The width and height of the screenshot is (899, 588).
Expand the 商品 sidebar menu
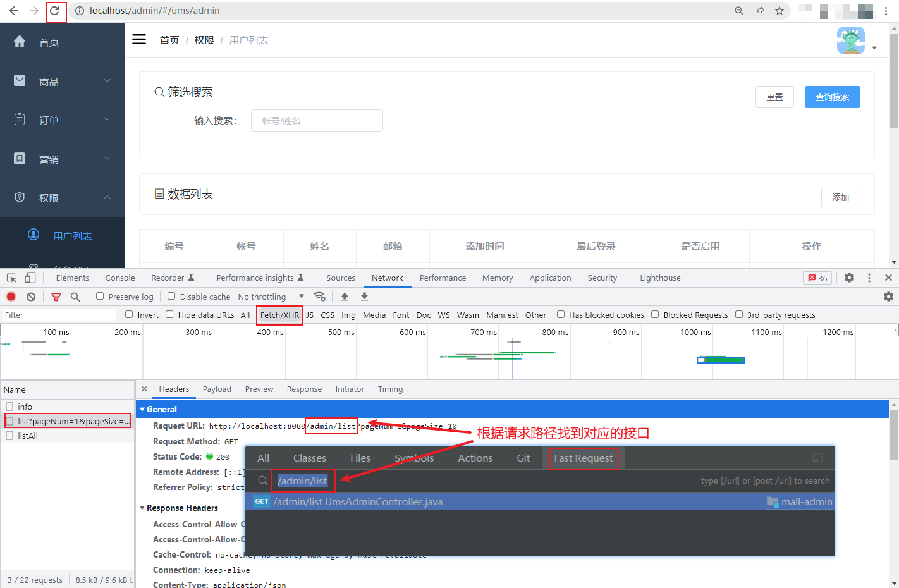click(x=63, y=81)
